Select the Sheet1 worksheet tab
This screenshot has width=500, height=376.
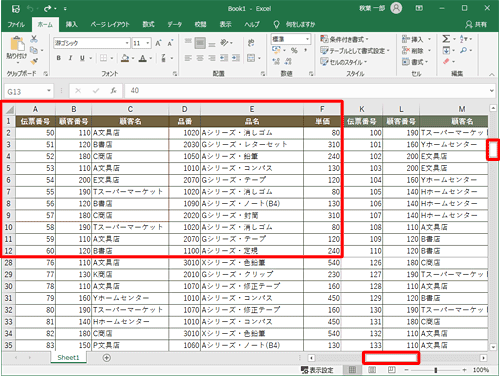coord(68,358)
